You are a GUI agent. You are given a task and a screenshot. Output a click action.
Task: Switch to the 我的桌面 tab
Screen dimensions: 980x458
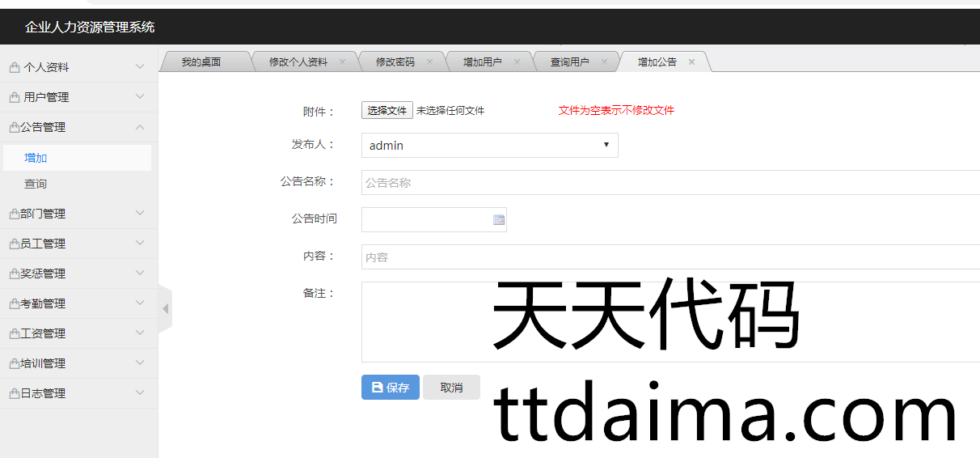(x=201, y=61)
